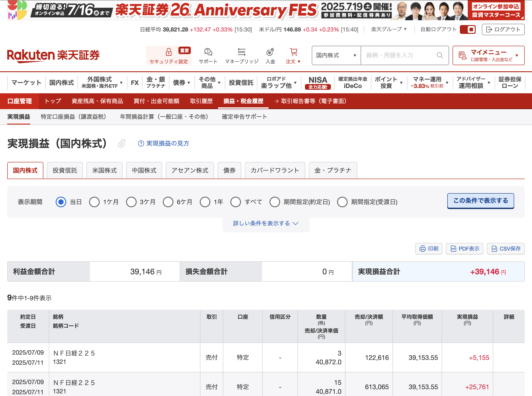
Task: Expand the 債券 menu dropdown
Action: pyautogui.click(x=182, y=82)
